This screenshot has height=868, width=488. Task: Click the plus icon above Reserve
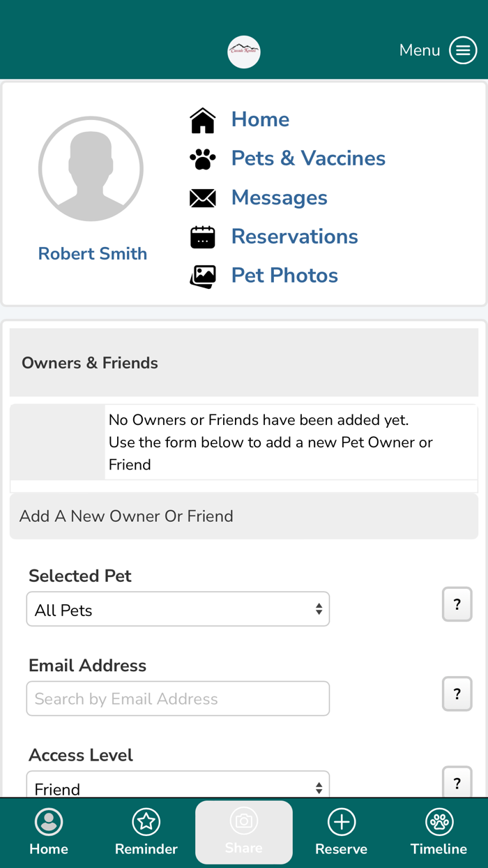click(x=342, y=822)
